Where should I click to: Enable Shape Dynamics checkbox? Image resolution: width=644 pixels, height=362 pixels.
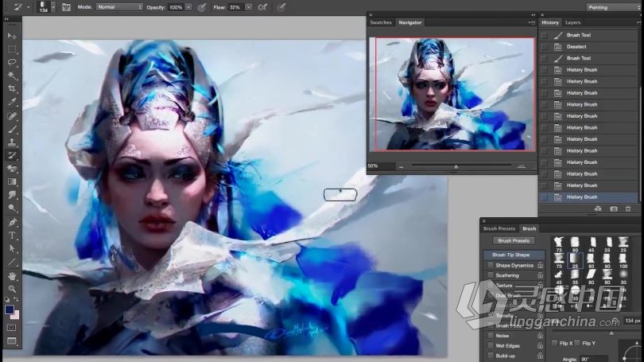tap(491, 266)
